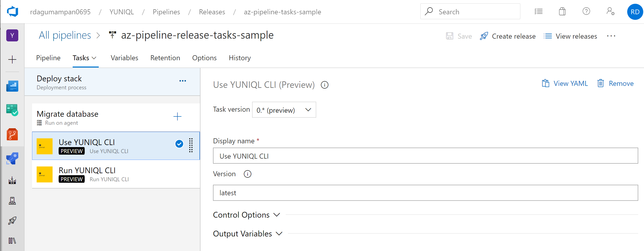This screenshot has height=251, width=644.
Task: Open the Tasks tab dropdown chevron
Action: tap(94, 58)
